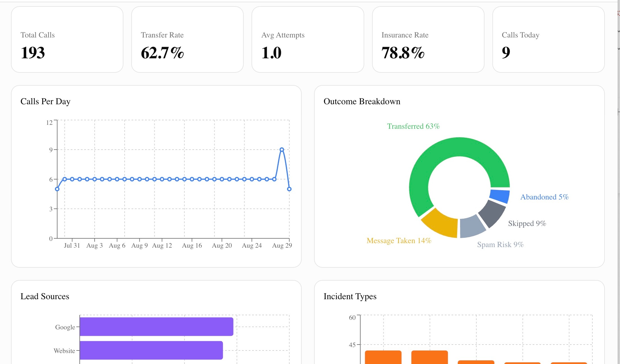Screen dimensions: 620x364
Task: Select the blue Abandoned donut segment
Action: 499,196
